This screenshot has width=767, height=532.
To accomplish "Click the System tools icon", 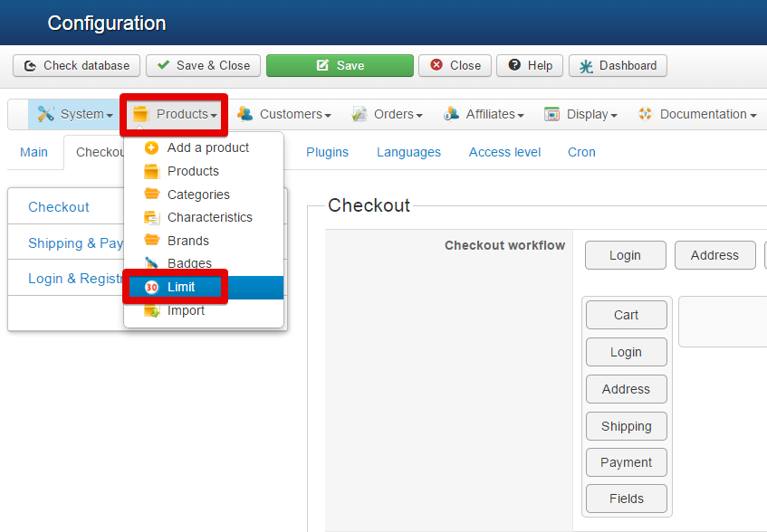I will 45,114.
